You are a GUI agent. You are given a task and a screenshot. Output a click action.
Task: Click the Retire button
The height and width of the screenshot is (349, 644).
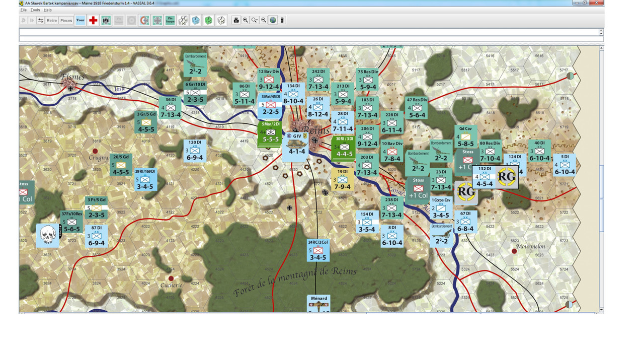pos(52,20)
